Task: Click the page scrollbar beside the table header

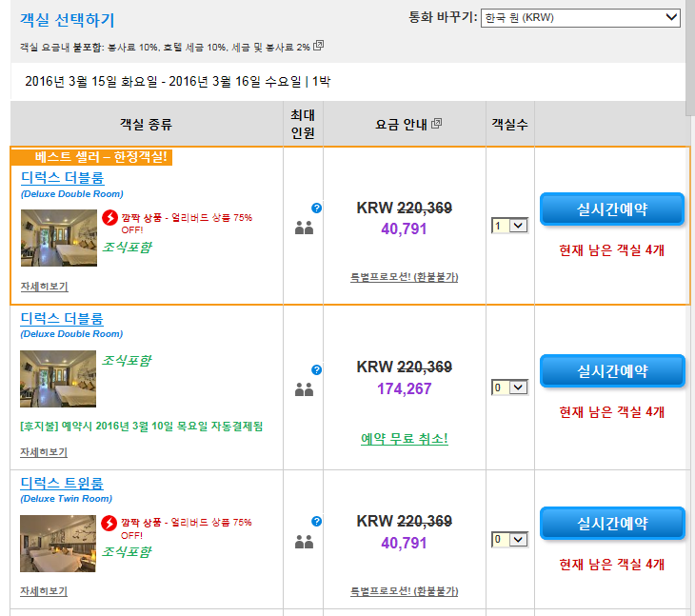Action: click(x=690, y=58)
